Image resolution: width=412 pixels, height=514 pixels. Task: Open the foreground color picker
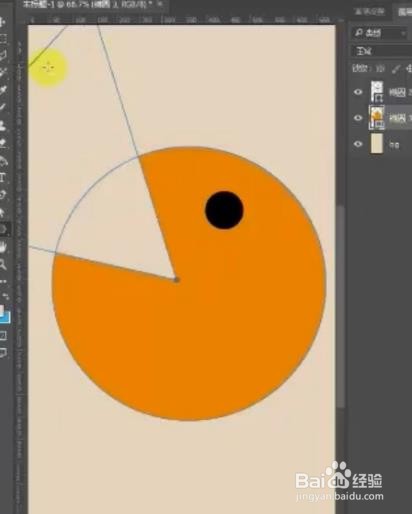pyautogui.click(x=2, y=310)
